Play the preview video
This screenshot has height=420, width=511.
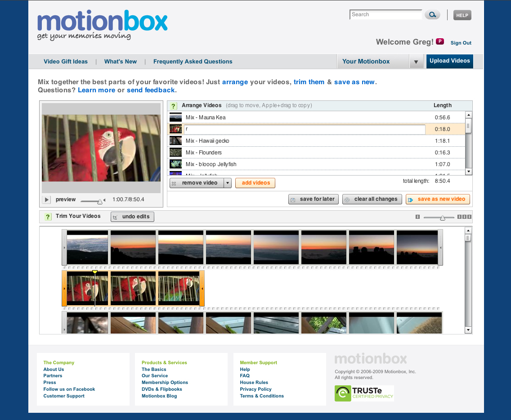point(46,199)
